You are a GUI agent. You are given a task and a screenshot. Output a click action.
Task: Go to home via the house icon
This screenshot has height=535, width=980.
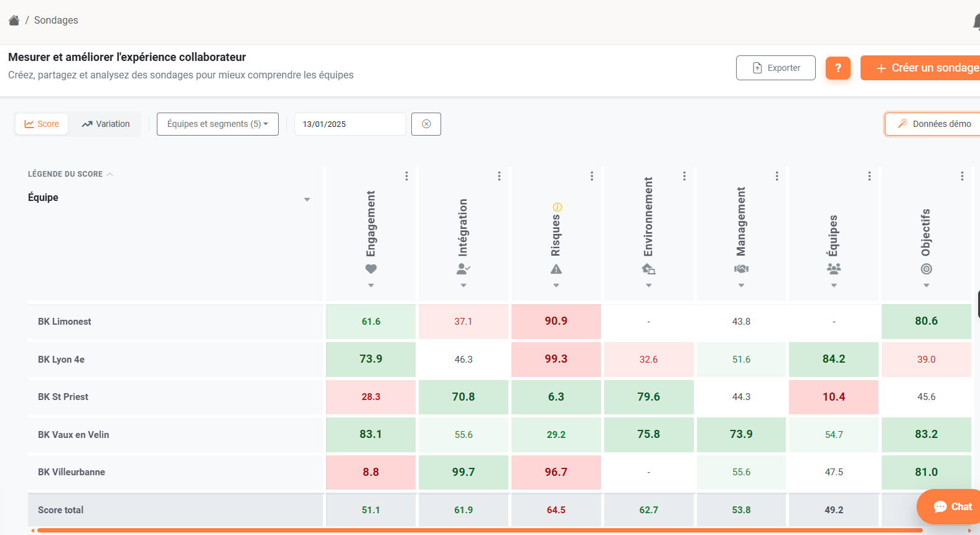point(14,21)
